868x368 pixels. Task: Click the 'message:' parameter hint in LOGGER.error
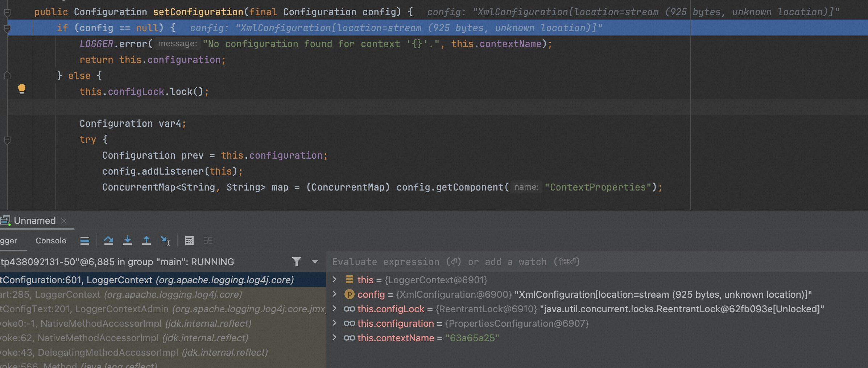[177, 44]
